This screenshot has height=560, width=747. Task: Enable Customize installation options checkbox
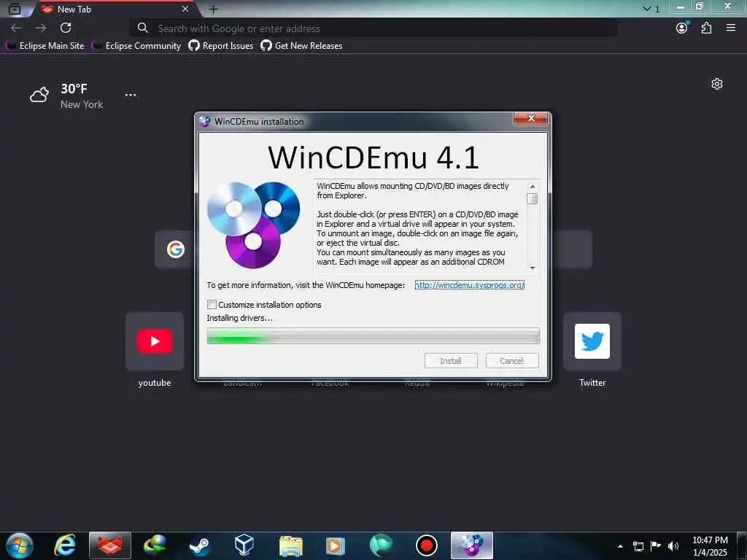tap(212, 304)
